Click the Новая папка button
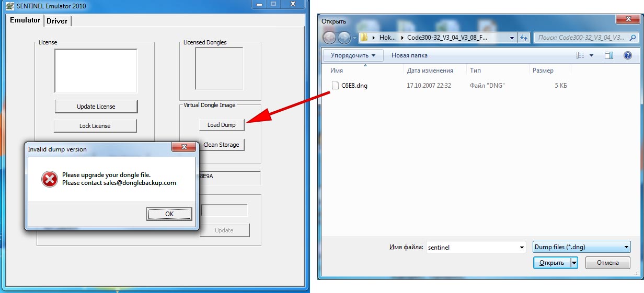 click(409, 55)
